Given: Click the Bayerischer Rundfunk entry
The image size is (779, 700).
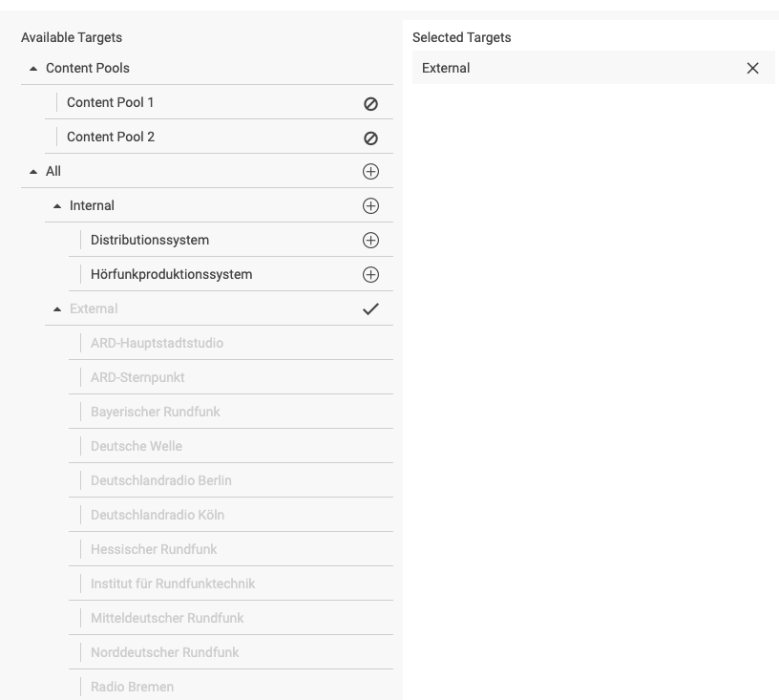Looking at the screenshot, I should [155, 412].
